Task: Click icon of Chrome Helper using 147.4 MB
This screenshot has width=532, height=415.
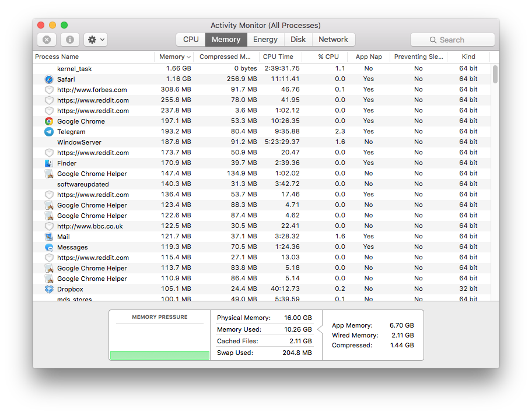Action: click(49, 174)
